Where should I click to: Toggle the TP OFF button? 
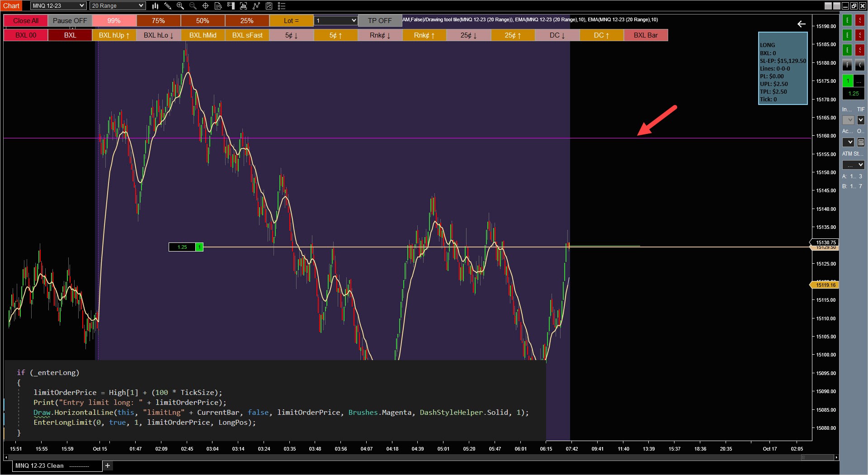click(380, 21)
